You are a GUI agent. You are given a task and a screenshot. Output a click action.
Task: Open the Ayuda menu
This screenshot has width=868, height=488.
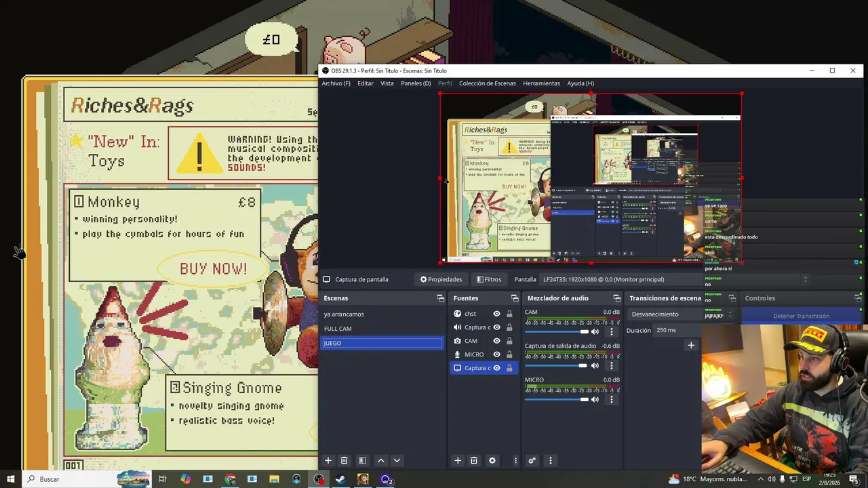(x=580, y=83)
